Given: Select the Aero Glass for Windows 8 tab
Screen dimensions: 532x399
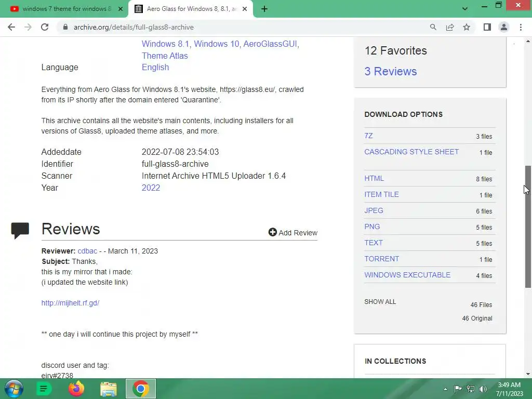Looking at the screenshot, I should (x=190, y=9).
